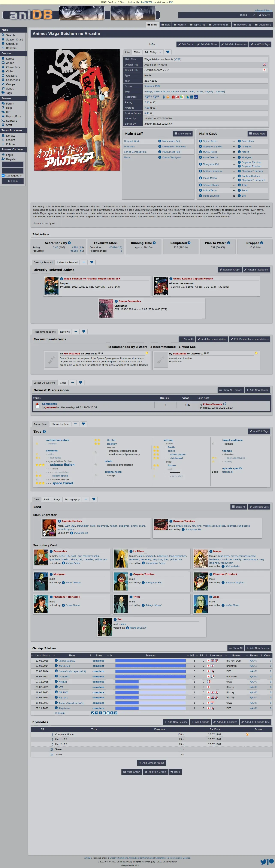
Task: Open the Discography tab
Action: pos(72,499)
